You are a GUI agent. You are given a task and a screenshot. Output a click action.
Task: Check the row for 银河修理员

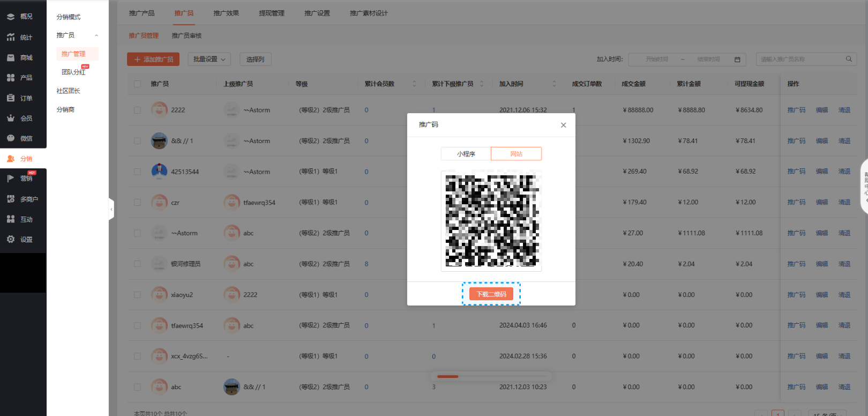[138, 264]
